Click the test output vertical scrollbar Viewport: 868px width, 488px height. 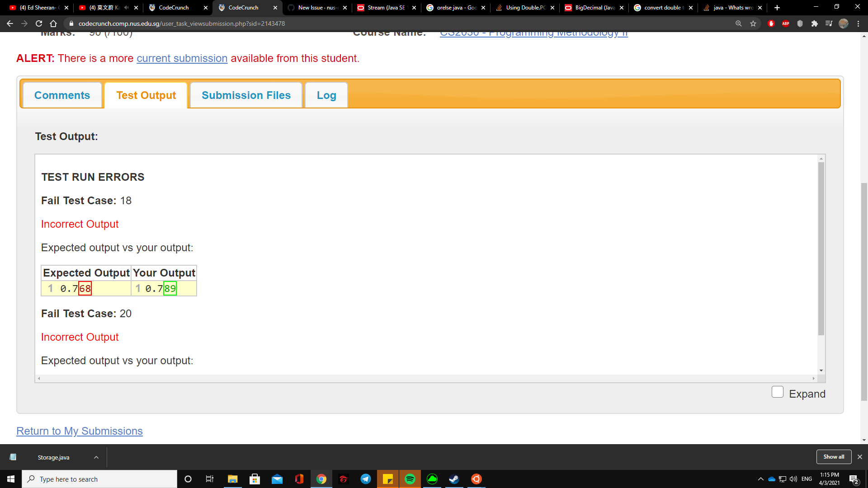821,249
